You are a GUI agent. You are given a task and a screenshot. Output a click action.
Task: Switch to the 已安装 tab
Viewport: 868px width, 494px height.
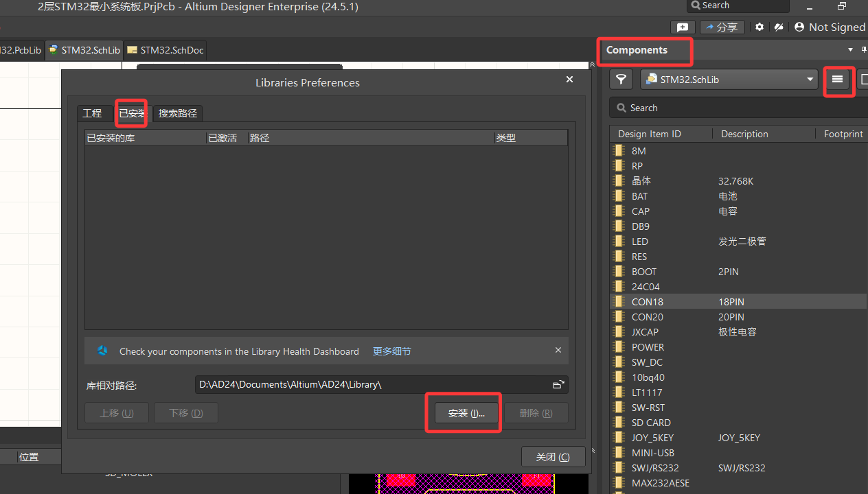coord(132,113)
